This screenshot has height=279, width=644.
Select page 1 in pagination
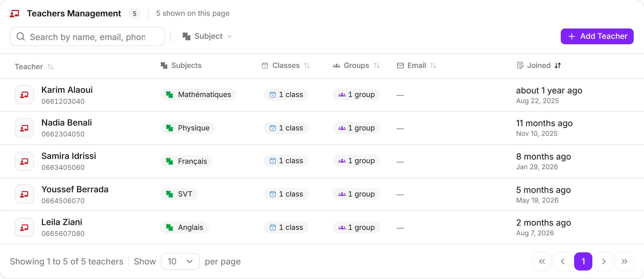pos(583,261)
